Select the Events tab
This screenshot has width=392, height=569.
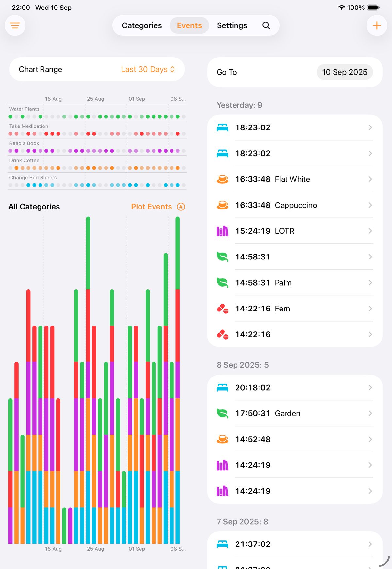[x=189, y=25]
